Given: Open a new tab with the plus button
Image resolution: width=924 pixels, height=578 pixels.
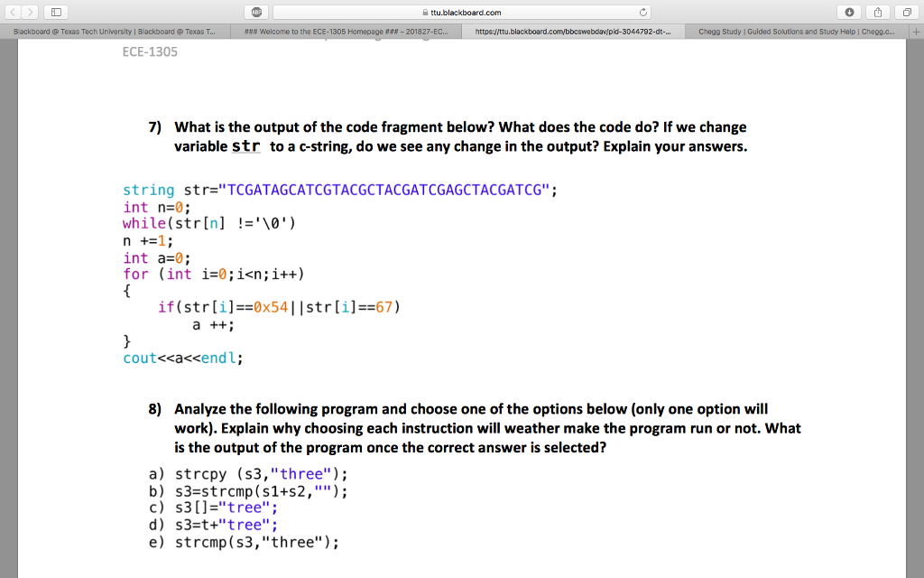Looking at the screenshot, I should point(915,30).
